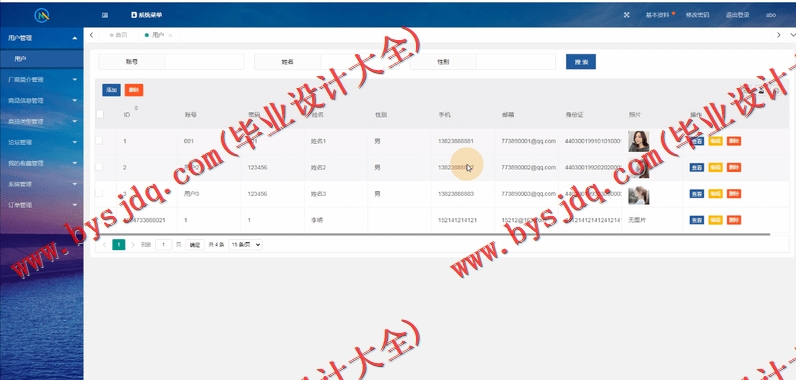
Task: Collapse the 用户管理 sidebar group
Action: [x=42, y=38]
